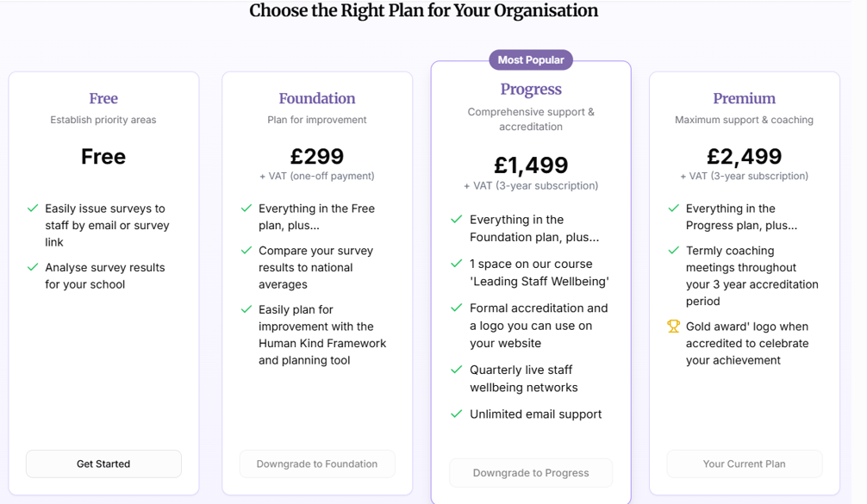This screenshot has width=867, height=504.
Task: Click checkmark beside Leading Staff Wellbeing course
Action: point(456,264)
